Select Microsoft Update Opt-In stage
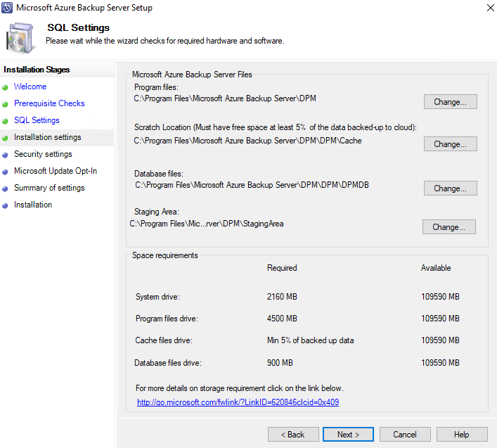The width and height of the screenshot is (497, 448). (56, 171)
